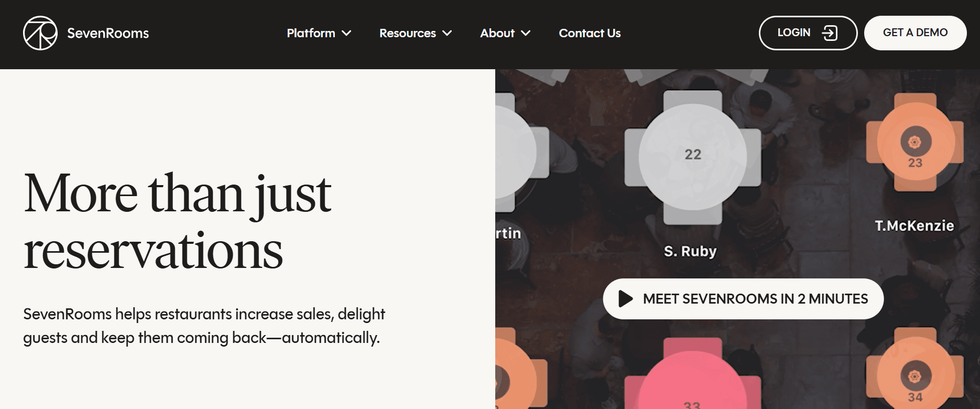Screen dimensions: 980x409
Task: Click the LOGIN button
Action: pos(808,33)
